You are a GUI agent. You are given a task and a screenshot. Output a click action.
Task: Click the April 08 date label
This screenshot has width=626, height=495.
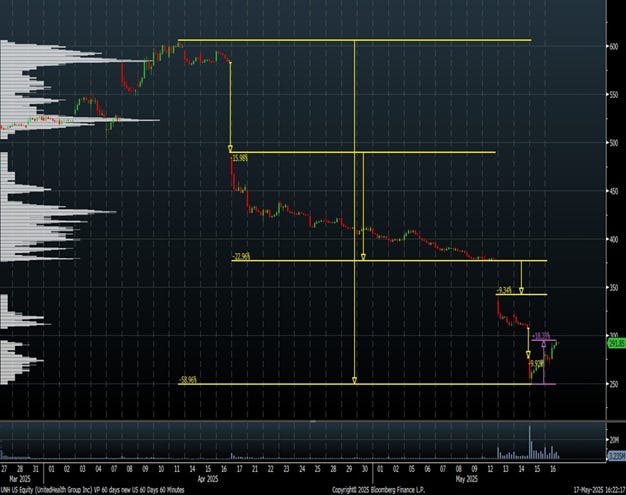pos(129,469)
